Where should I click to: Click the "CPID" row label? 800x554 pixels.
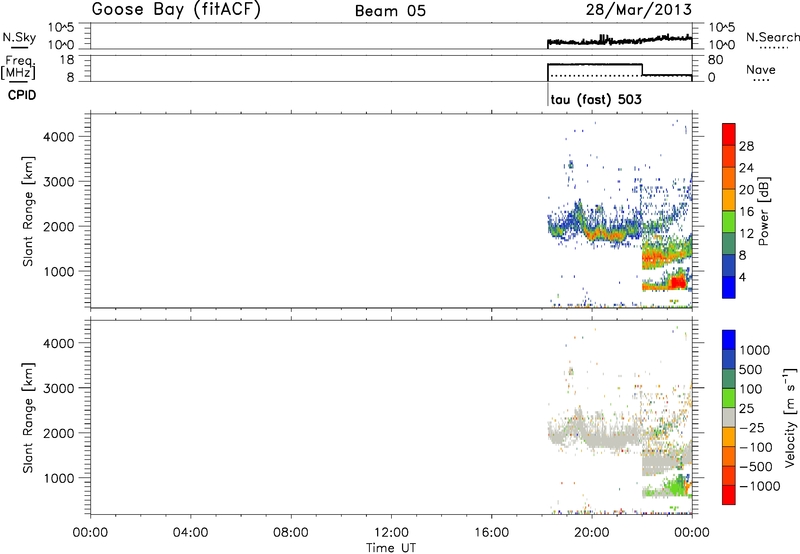tap(22, 95)
